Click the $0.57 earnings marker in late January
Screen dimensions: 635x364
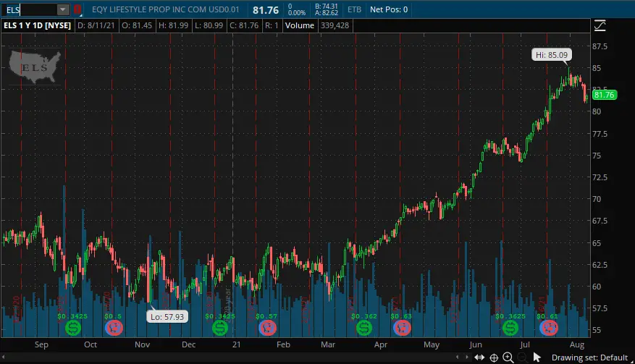tap(267, 328)
